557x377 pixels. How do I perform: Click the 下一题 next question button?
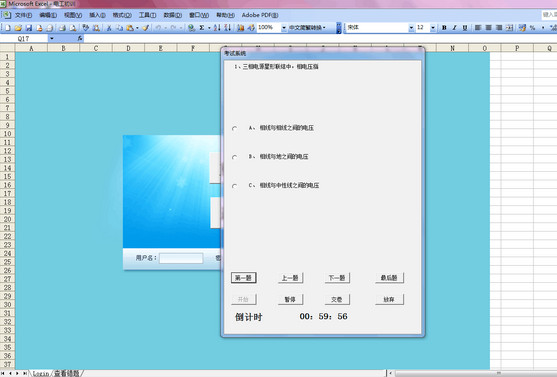tap(337, 278)
